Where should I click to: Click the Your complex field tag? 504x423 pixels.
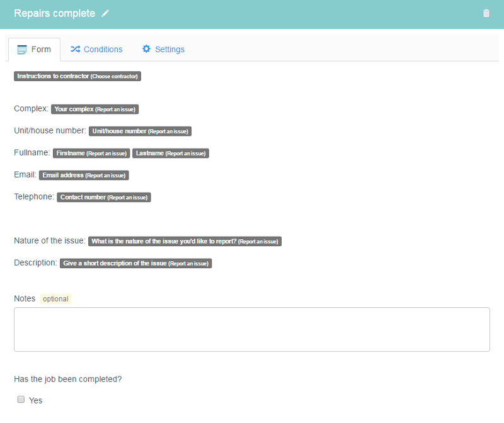tap(94, 109)
